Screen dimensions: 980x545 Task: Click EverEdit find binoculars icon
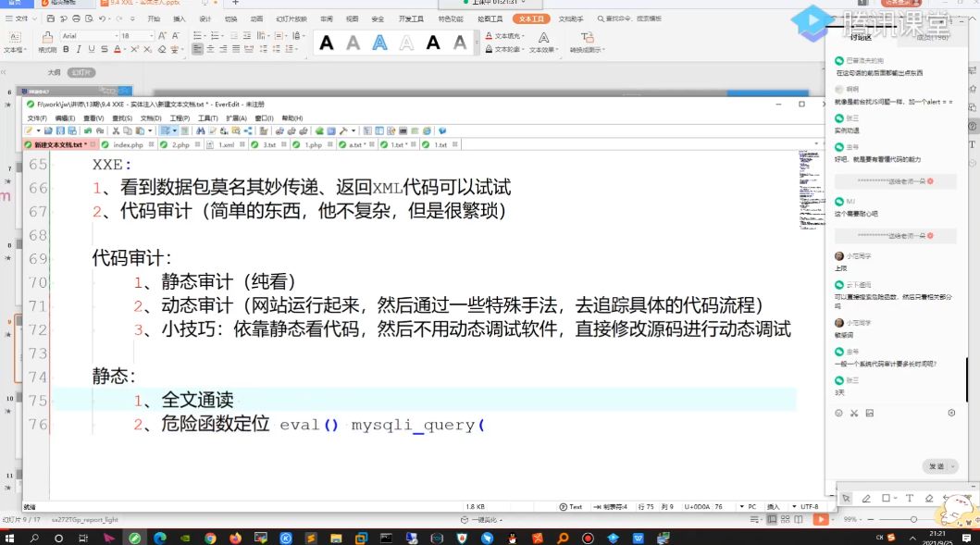pos(200,130)
